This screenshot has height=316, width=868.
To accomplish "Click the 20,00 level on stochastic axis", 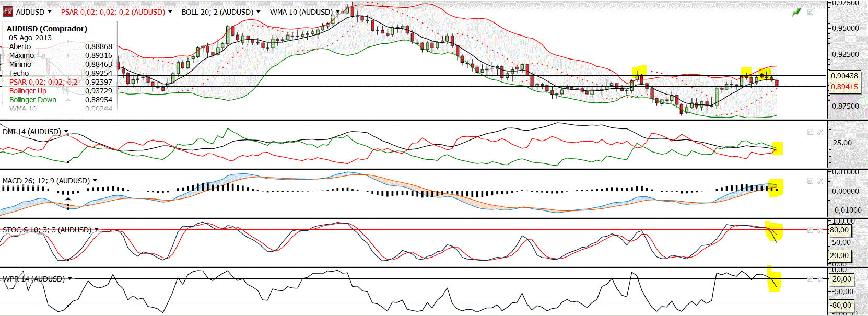I will (x=839, y=255).
